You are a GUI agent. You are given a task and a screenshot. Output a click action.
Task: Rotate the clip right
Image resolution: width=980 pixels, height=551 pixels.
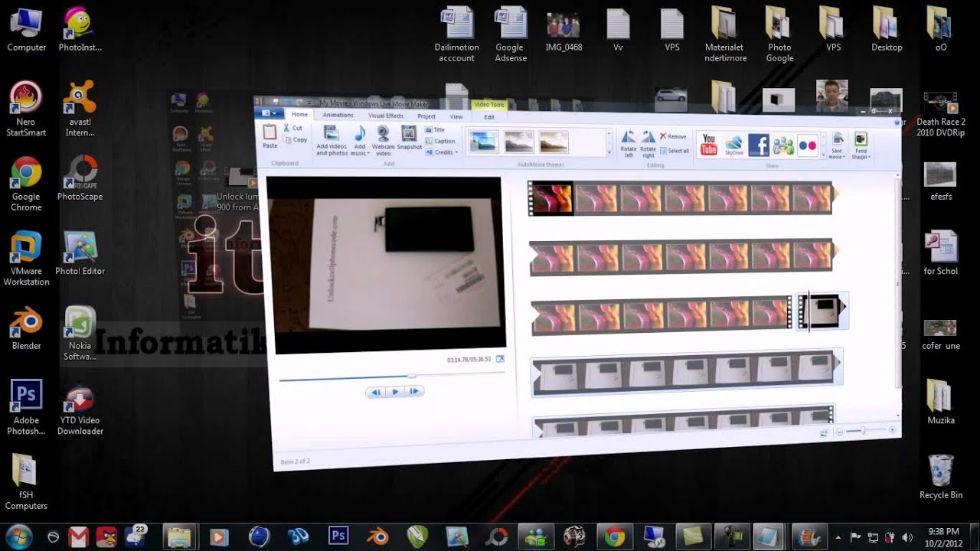click(648, 144)
